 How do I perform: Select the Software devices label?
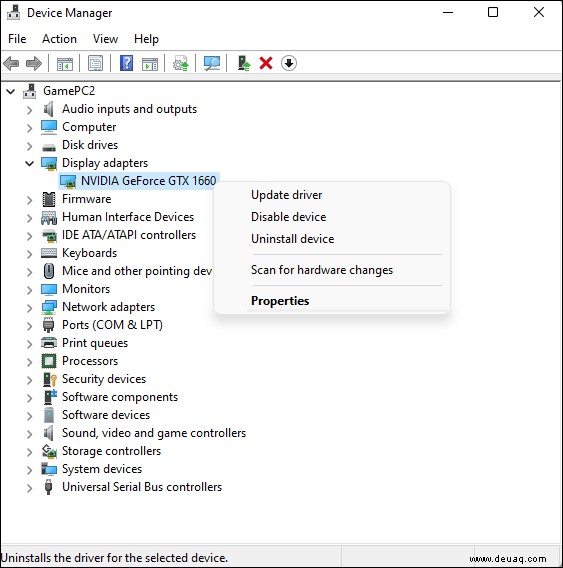coord(106,415)
